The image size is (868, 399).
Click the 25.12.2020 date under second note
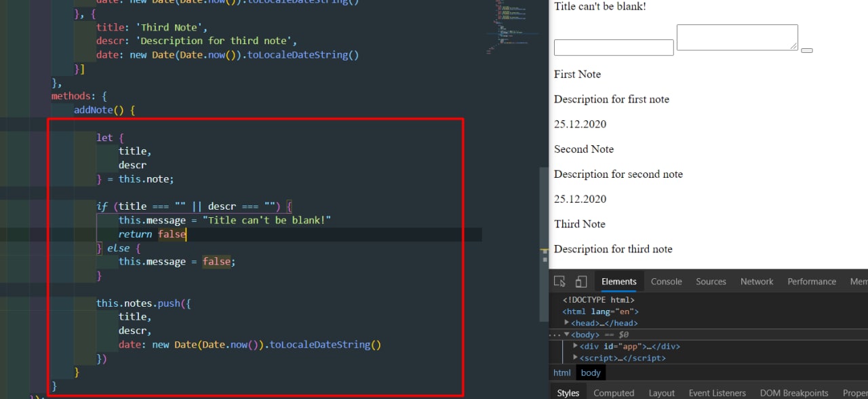580,199
